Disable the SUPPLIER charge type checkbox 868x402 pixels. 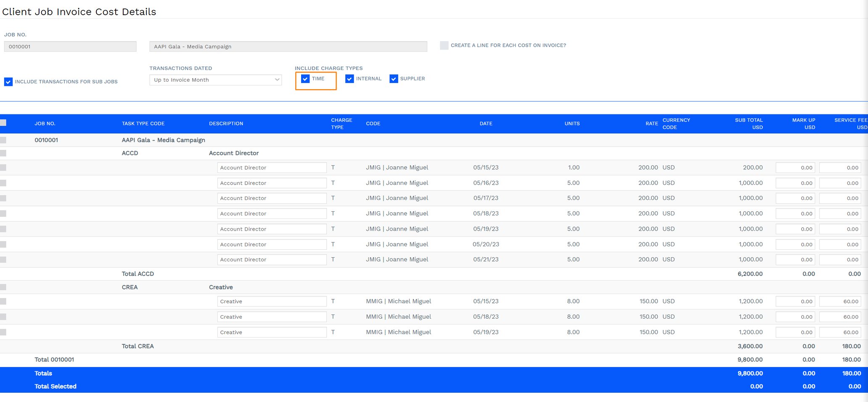tap(394, 79)
